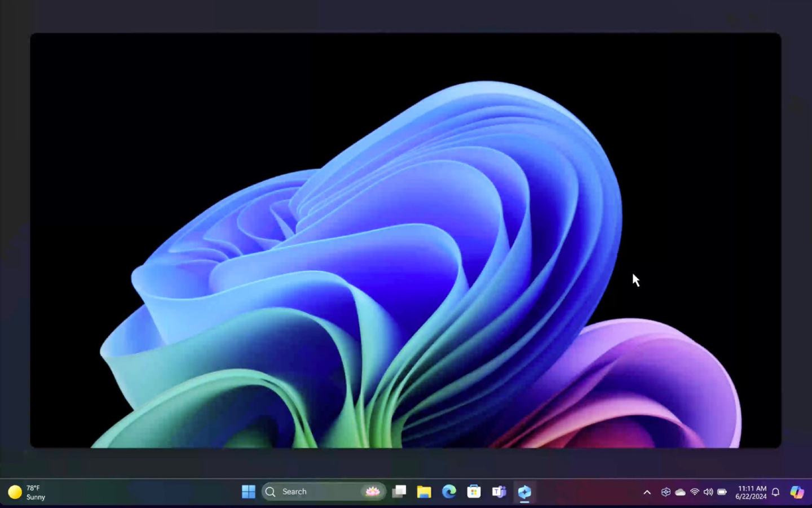Launch Microsoft Teams from the taskbar
The image size is (812, 508).
(x=499, y=492)
